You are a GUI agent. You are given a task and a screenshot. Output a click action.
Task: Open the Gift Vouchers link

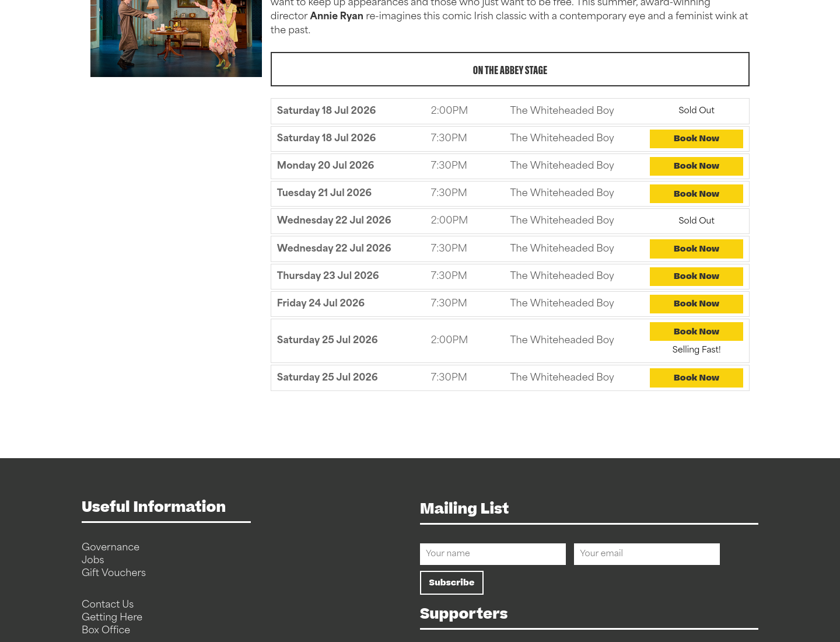[114, 573]
